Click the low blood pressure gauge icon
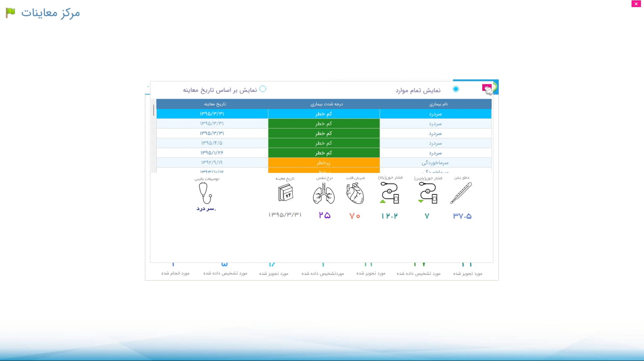Screen dimensions: 644x361 click(x=428, y=193)
